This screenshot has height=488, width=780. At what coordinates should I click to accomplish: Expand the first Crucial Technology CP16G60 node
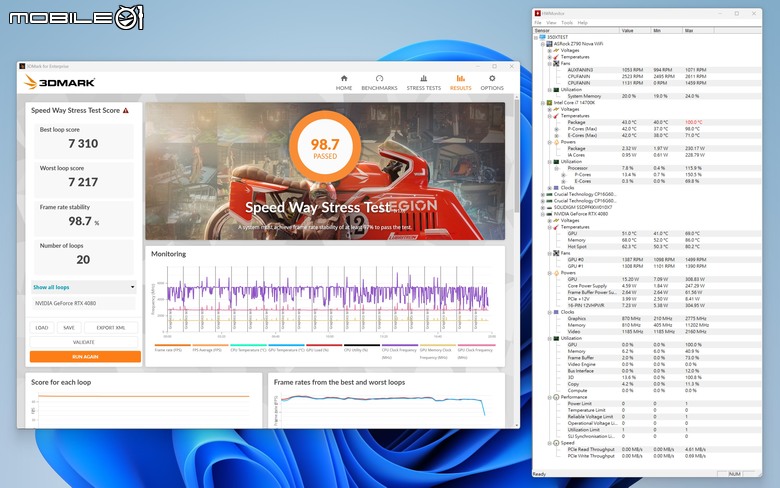coord(543,195)
